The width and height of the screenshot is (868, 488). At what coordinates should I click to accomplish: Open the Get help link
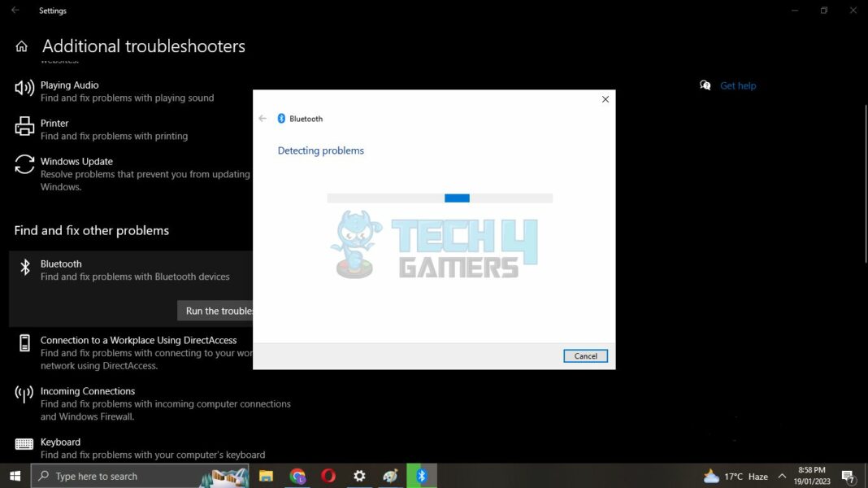coord(738,85)
